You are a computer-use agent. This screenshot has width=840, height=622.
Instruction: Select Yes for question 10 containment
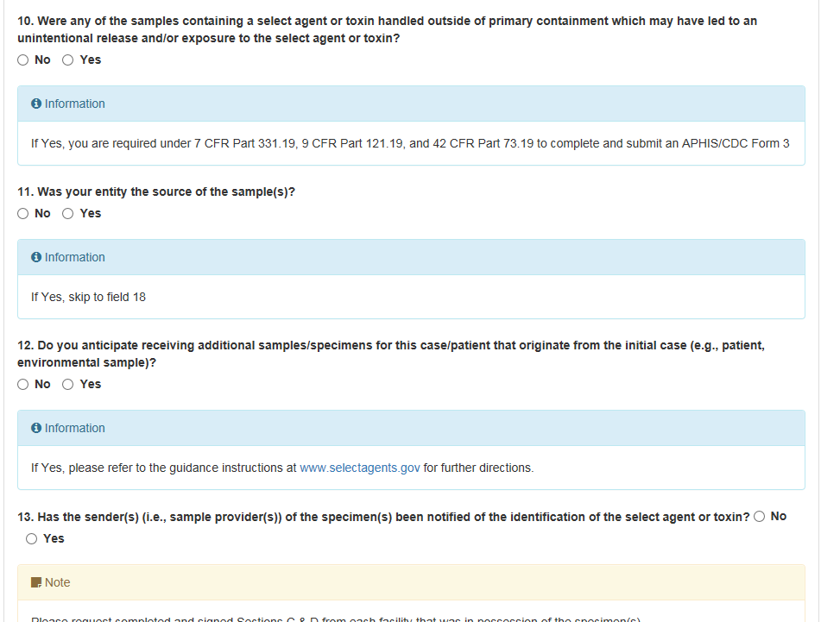tap(67, 60)
